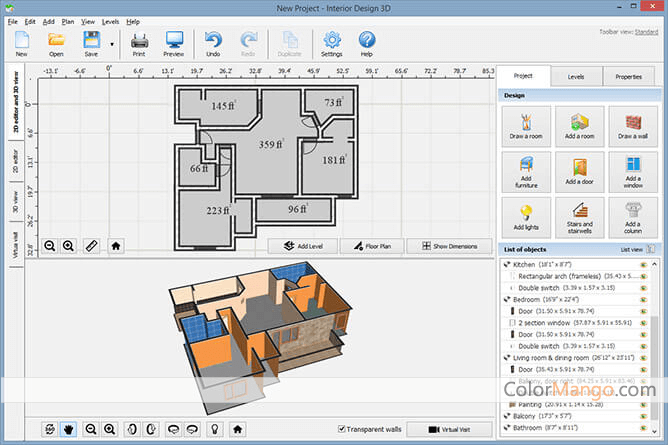Click Add lights
This screenshot has width=668, height=445.
[x=526, y=218]
